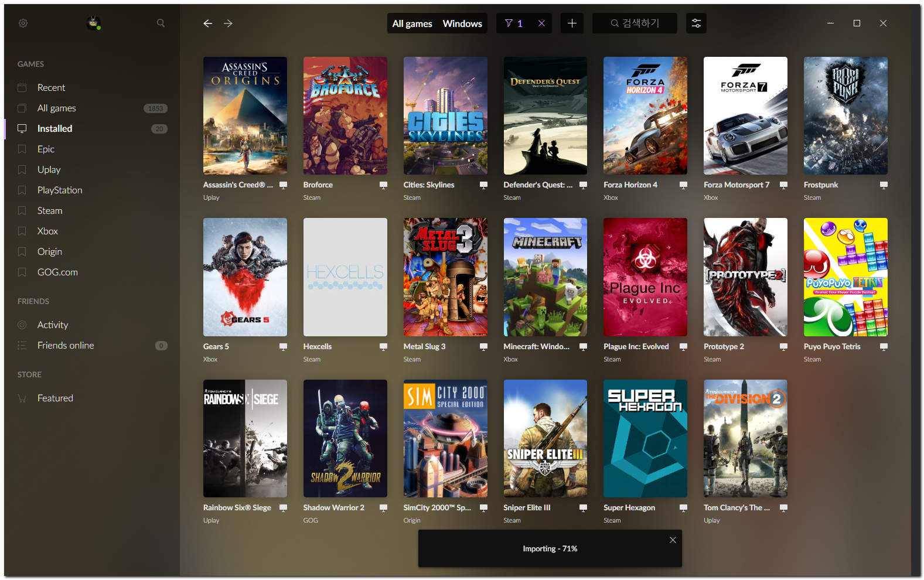Click the installed monitor icon beside Plague Inc: Evolved
The image size is (924, 580).
[683, 347]
